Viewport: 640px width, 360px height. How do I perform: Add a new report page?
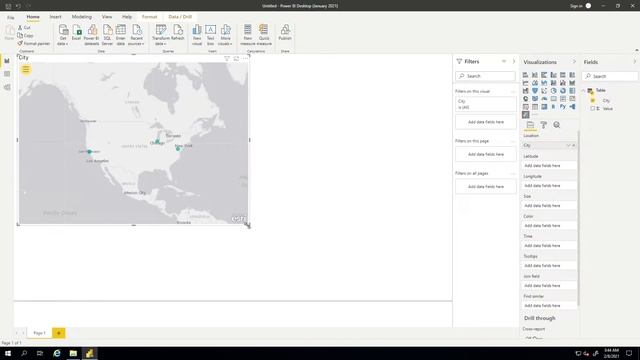[x=59, y=333]
